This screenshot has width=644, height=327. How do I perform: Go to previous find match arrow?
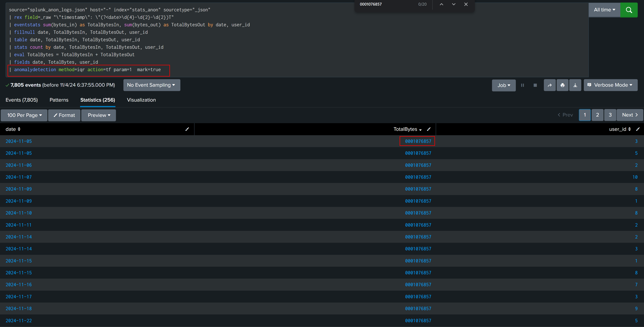pos(442,4)
